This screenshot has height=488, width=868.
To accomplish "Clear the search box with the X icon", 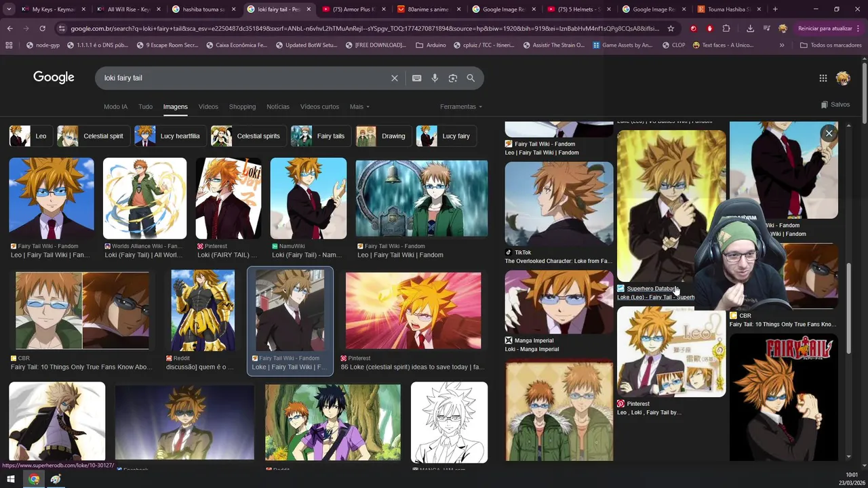I will [x=394, y=78].
